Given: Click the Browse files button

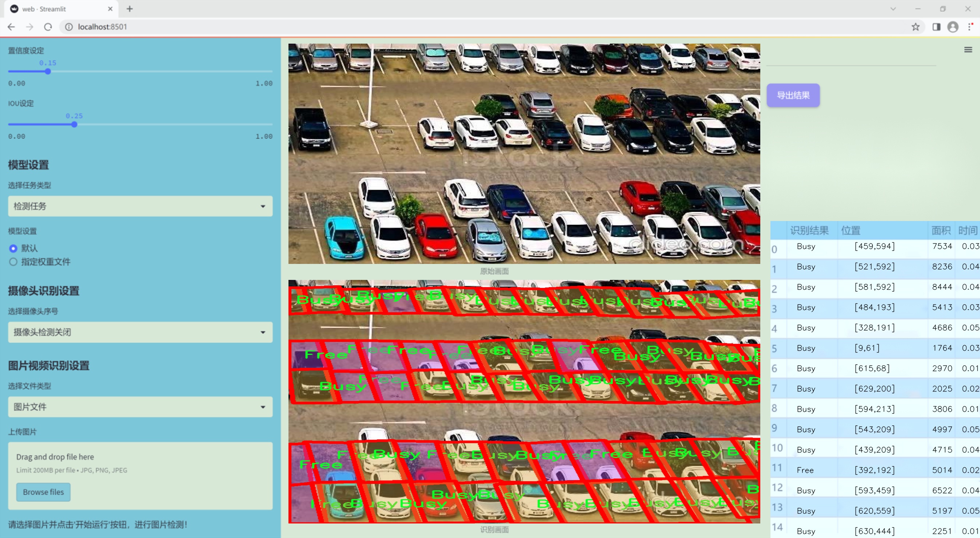Looking at the screenshot, I should click(x=43, y=491).
